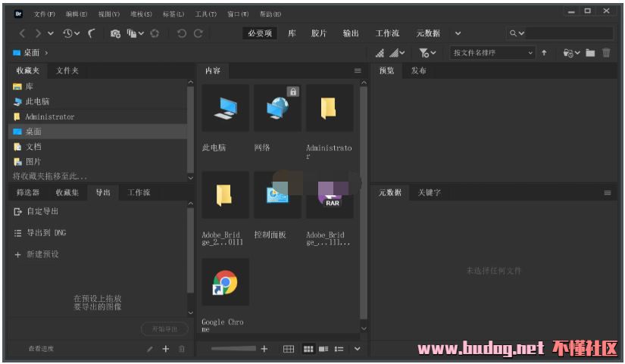
Task: Rotate 90 degrees counterclockwise
Action: (182, 33)
